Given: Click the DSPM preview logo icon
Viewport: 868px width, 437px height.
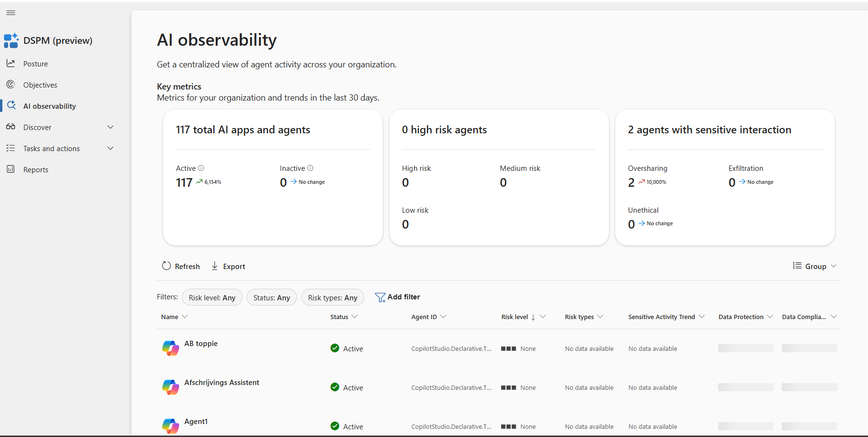Looking at the screenshot, I should [11, 40].
